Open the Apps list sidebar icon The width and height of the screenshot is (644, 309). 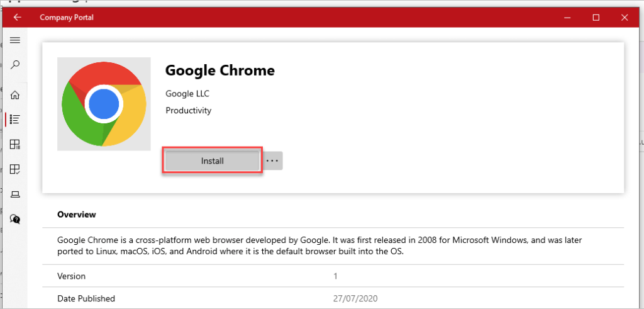[x=15, y=120]
